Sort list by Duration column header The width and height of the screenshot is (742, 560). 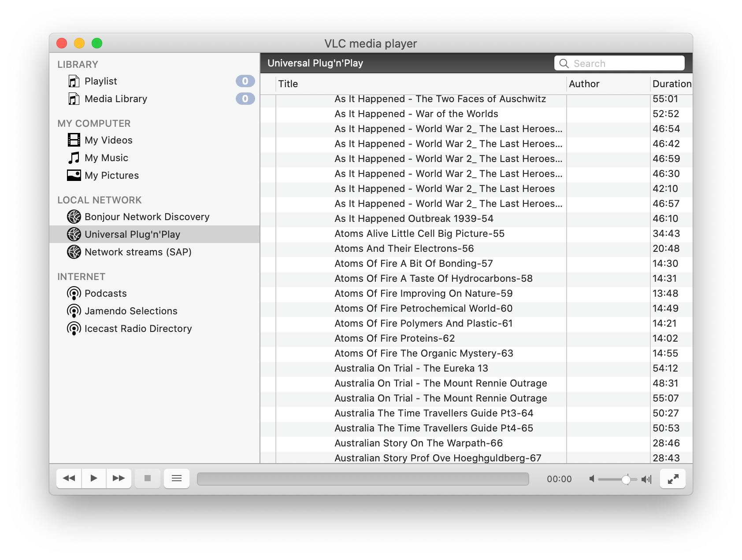672,84
